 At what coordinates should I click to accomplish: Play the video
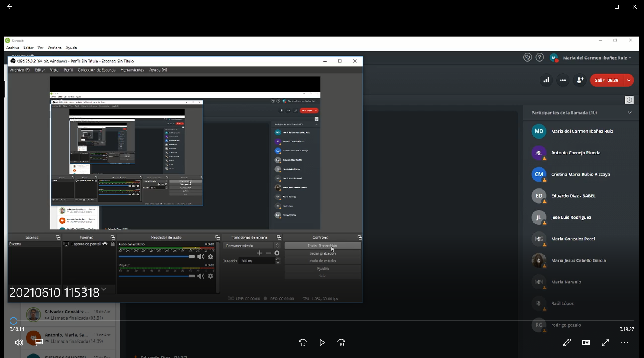322,343
